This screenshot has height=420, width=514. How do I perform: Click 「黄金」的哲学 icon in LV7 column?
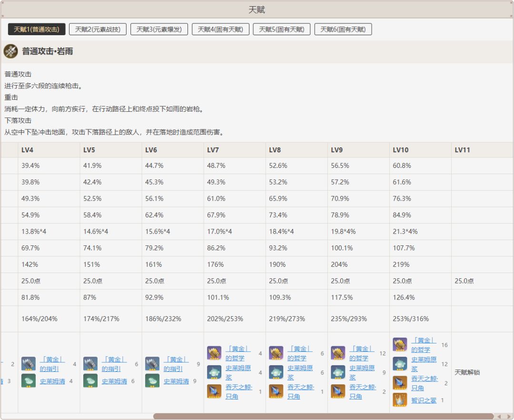214,353
